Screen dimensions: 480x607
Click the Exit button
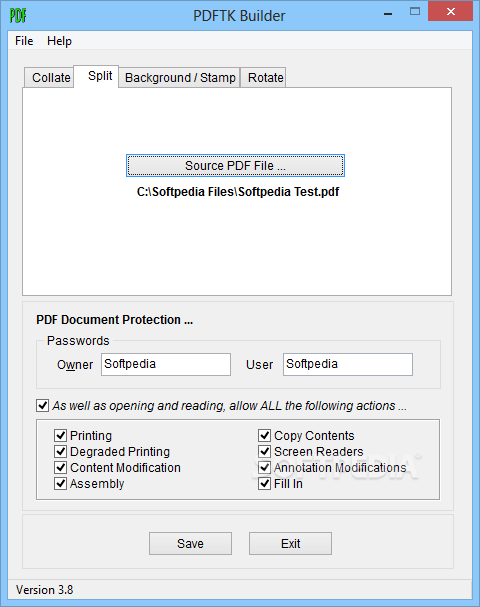[x=290, y=544]
